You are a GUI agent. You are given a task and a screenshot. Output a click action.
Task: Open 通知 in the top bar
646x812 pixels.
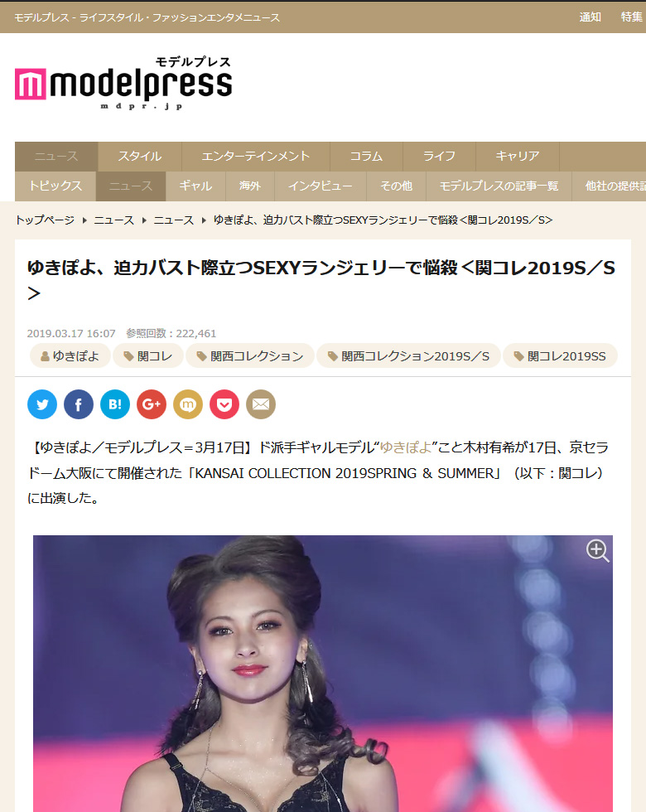[x=590, y=17]
